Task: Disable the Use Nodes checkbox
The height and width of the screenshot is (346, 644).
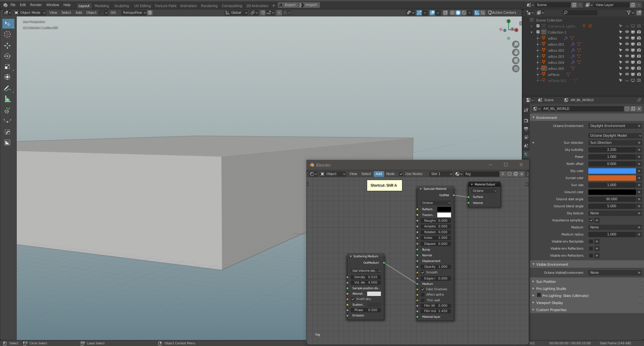Action: [401, 174]
